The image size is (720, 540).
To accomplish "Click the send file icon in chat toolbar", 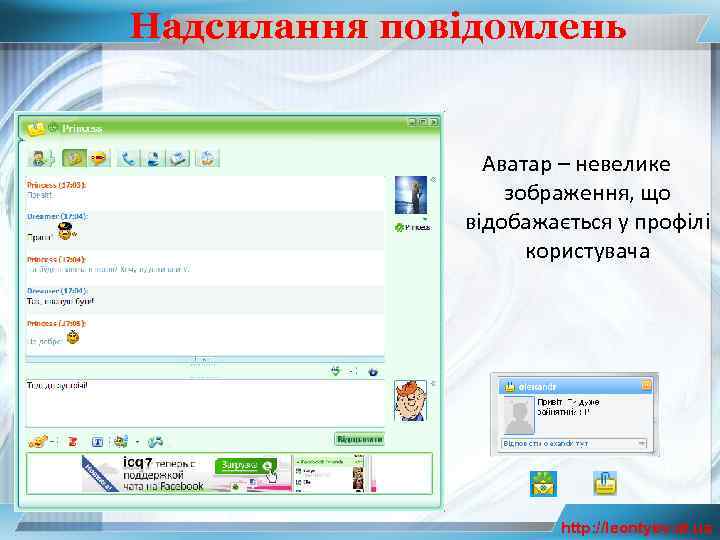I will (178, 158).
